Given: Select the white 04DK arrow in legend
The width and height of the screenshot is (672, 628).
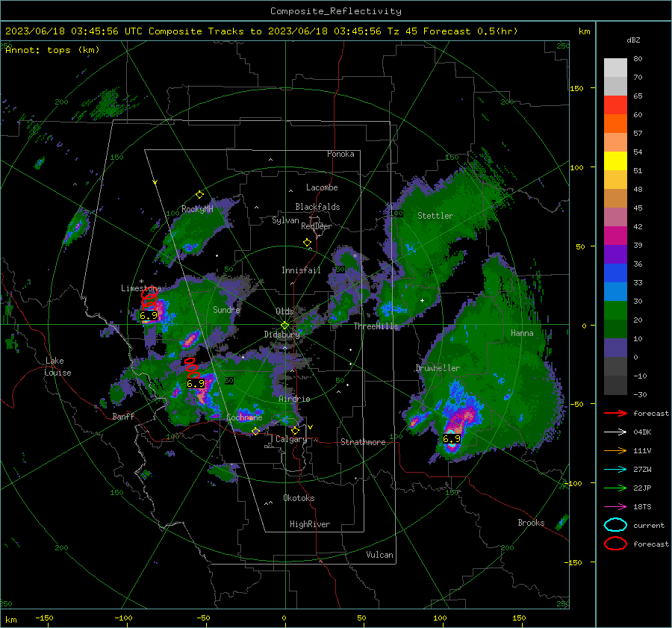Looking at the screenshot, I should 615,432.
